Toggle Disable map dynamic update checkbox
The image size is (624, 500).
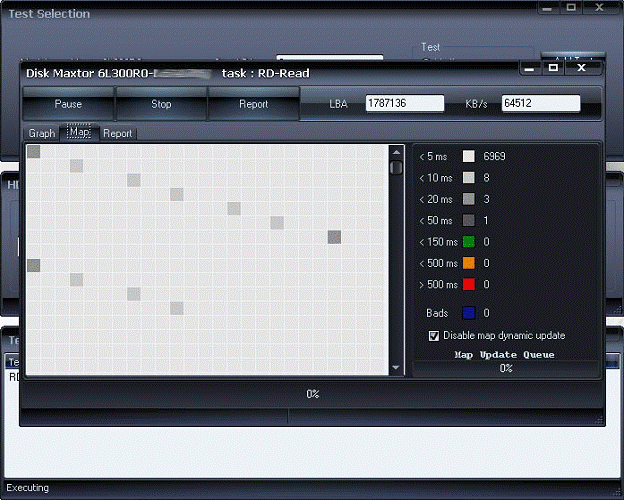point(434,336)
